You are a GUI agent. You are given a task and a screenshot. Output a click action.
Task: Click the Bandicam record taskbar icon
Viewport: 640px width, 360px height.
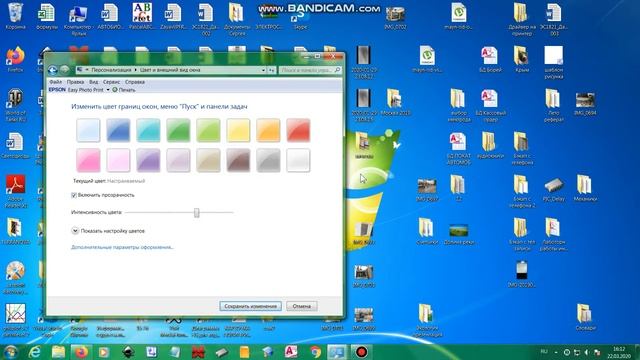361,352
